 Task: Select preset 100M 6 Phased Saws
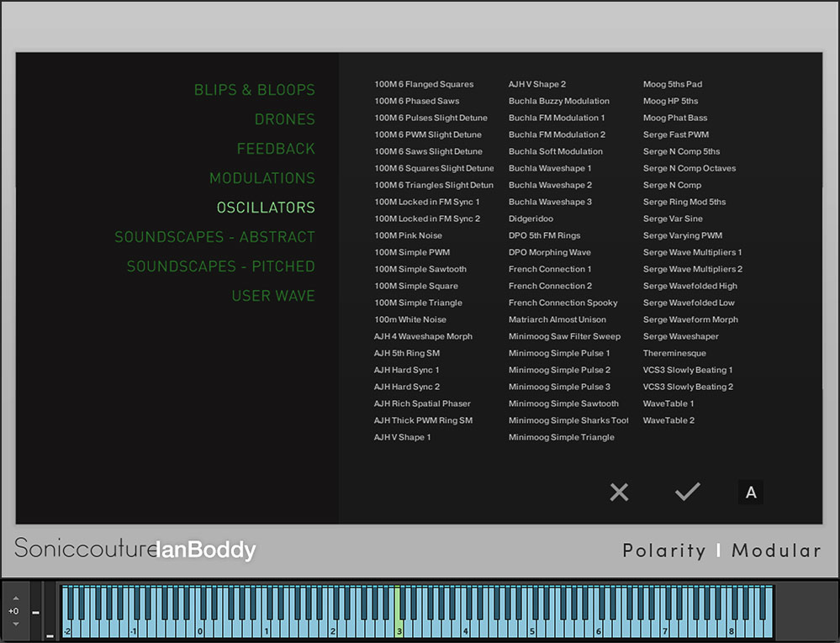(417, 101)
